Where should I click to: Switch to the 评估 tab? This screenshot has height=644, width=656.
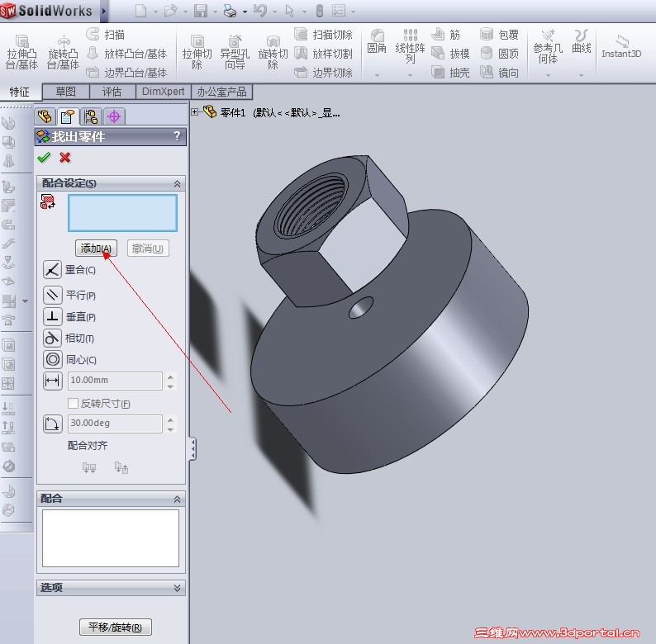[x=112, y=92]
